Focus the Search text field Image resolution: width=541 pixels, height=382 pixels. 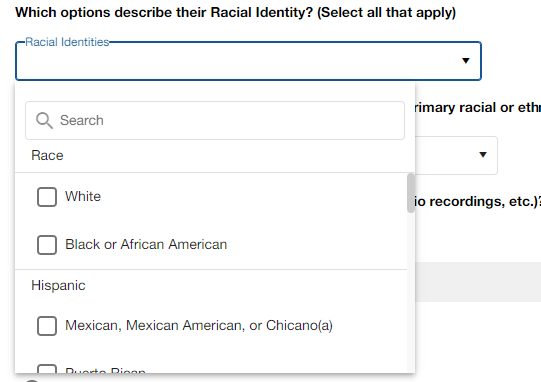(x=215, y=120)
